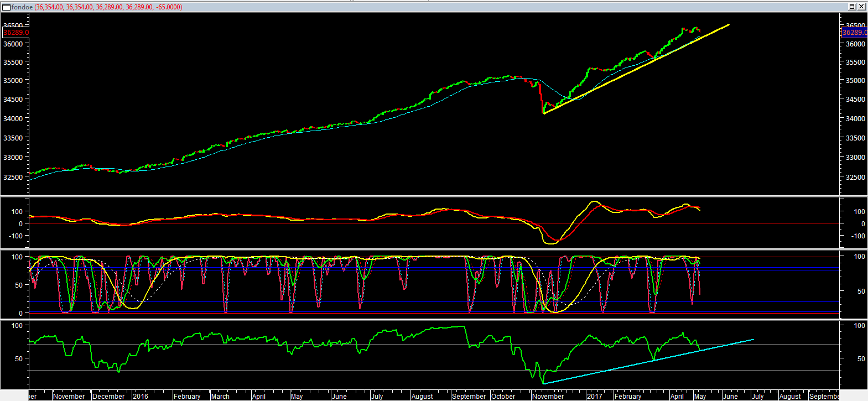This screenshot has width=868, height=401.
Task: Click the 35000 value on the right price axis
Action: [855, 80]
